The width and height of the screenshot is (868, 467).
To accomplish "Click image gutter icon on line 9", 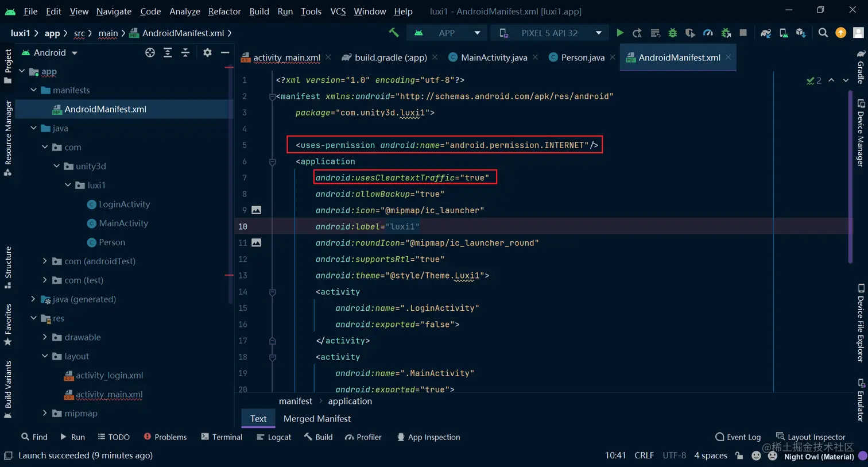I will click(x=257, y=210).
